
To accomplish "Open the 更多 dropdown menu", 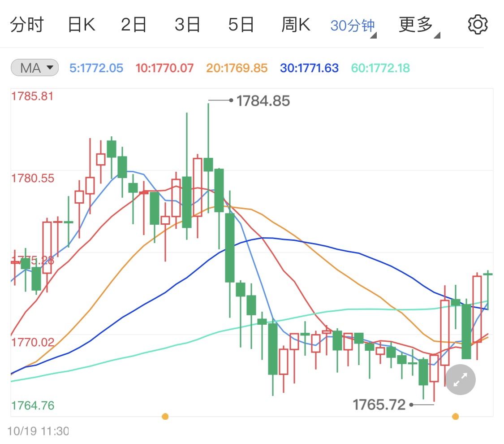I will (x=419, y=26).
